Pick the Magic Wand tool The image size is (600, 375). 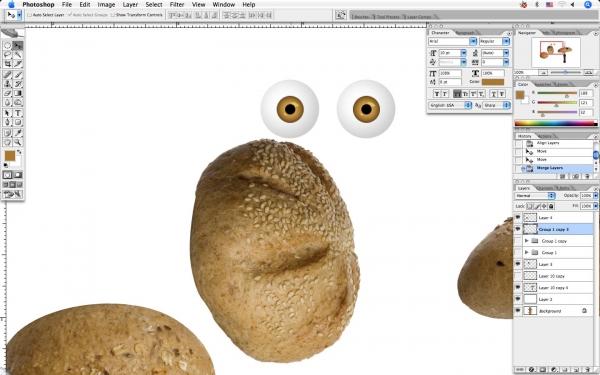18,55
